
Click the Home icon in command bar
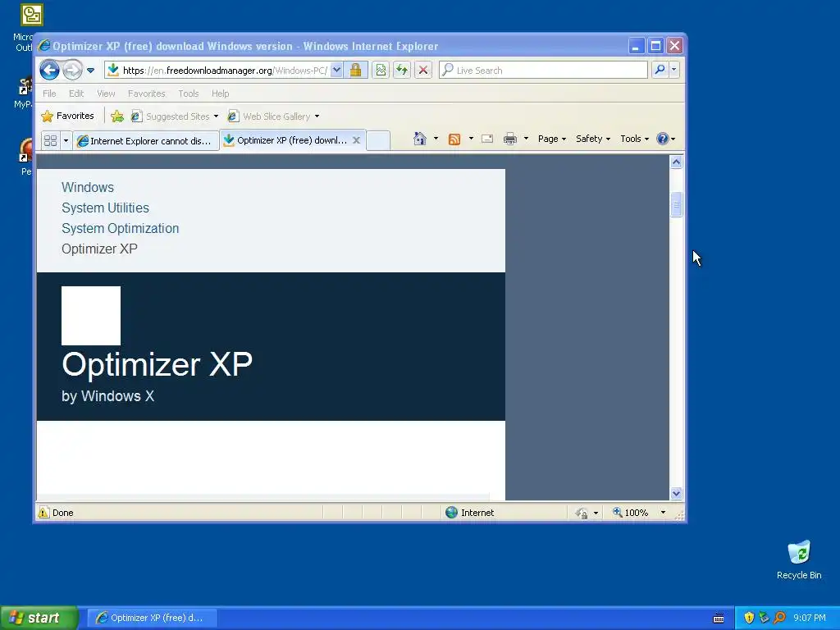point(420,139)
